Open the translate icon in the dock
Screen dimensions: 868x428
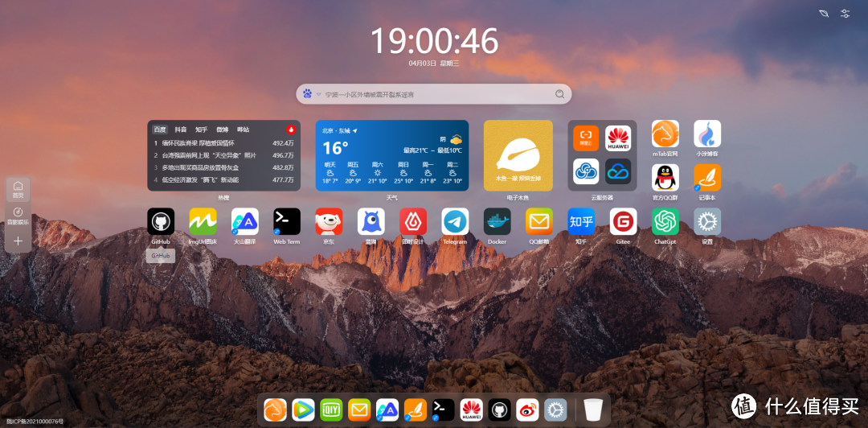tap(387, 410)
